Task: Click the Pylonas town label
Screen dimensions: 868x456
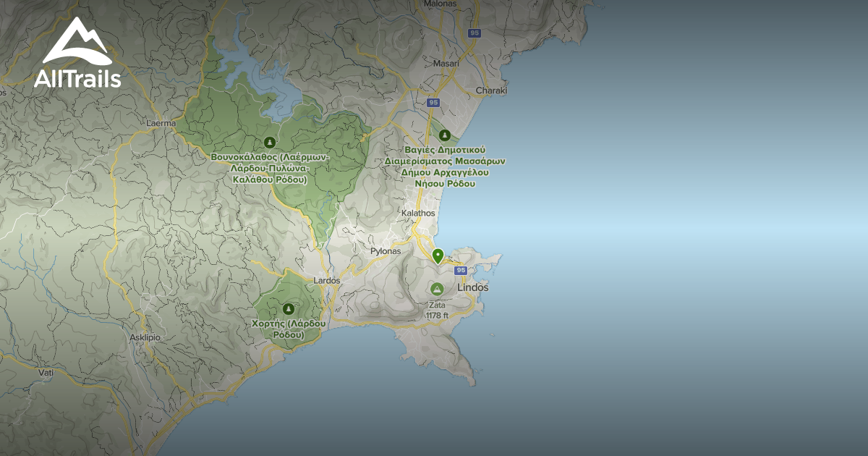Action: click(385, 251)
